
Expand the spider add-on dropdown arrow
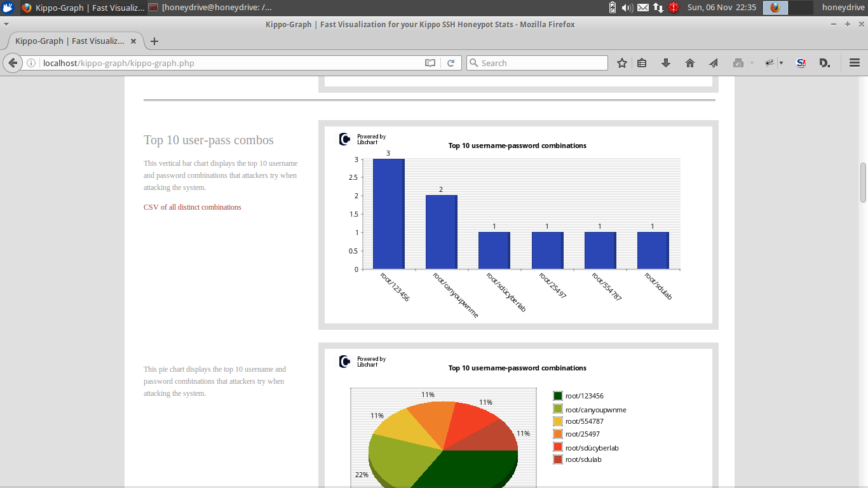click(781, 63)
